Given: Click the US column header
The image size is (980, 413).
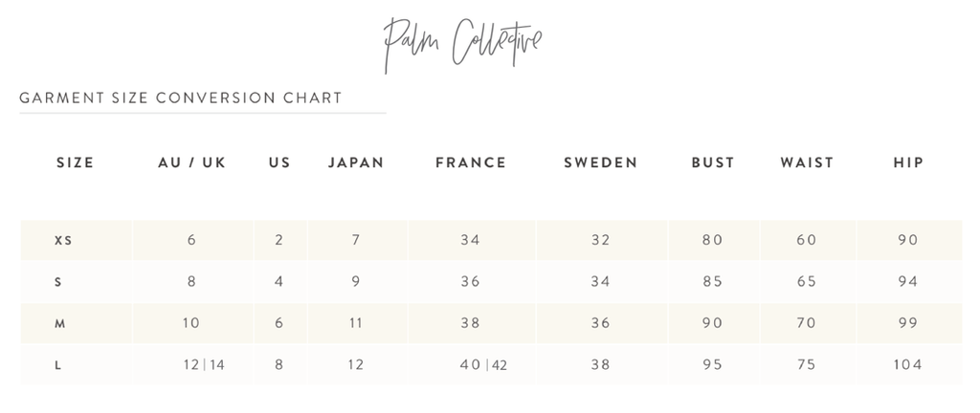Looking at the screenshot, I should pyautogui.click(x=279, y=163).
